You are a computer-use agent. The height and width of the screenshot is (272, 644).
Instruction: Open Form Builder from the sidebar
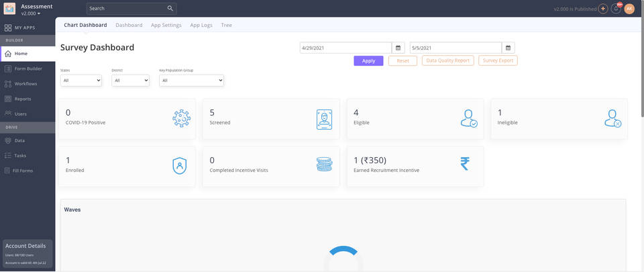(x=28, y=69)
